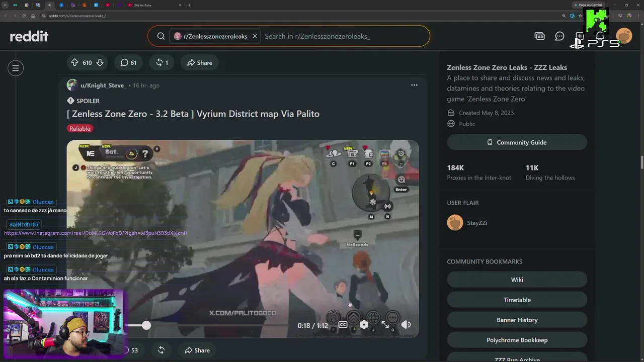Screen dimensions: 644x362
Task: Open the Community Guide
Action: point(517,142)
